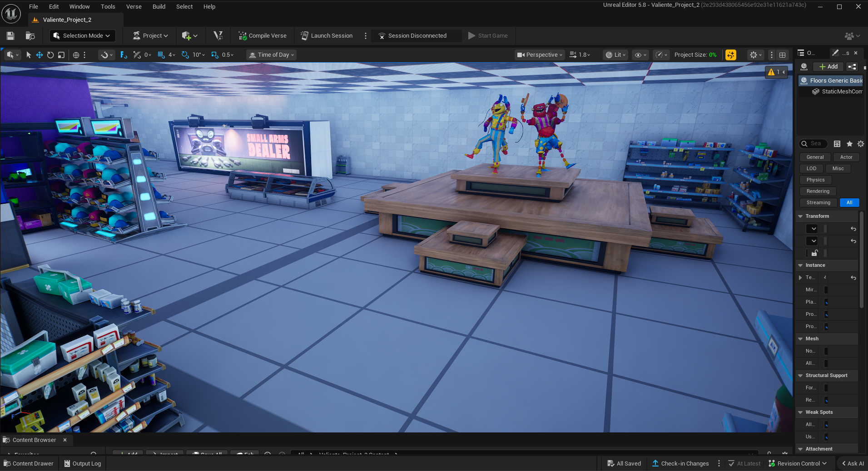Collapse the Transform section
The image size is (868, 471).
(800, 216)
